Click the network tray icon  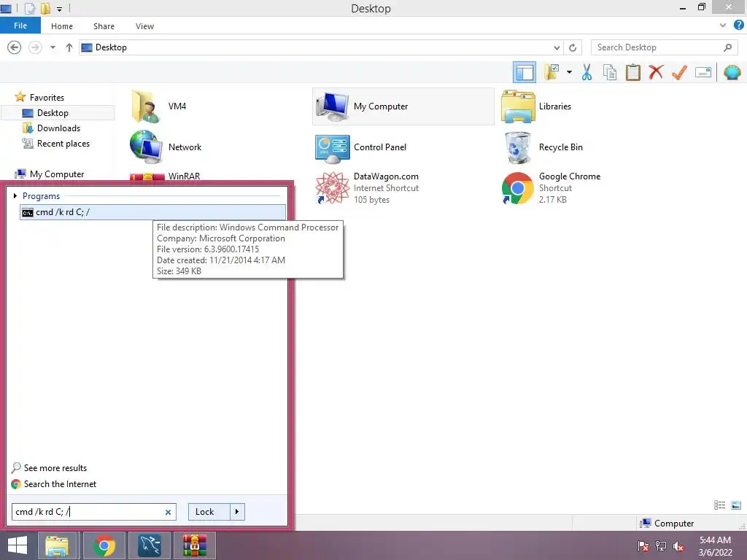click(660, 546)
